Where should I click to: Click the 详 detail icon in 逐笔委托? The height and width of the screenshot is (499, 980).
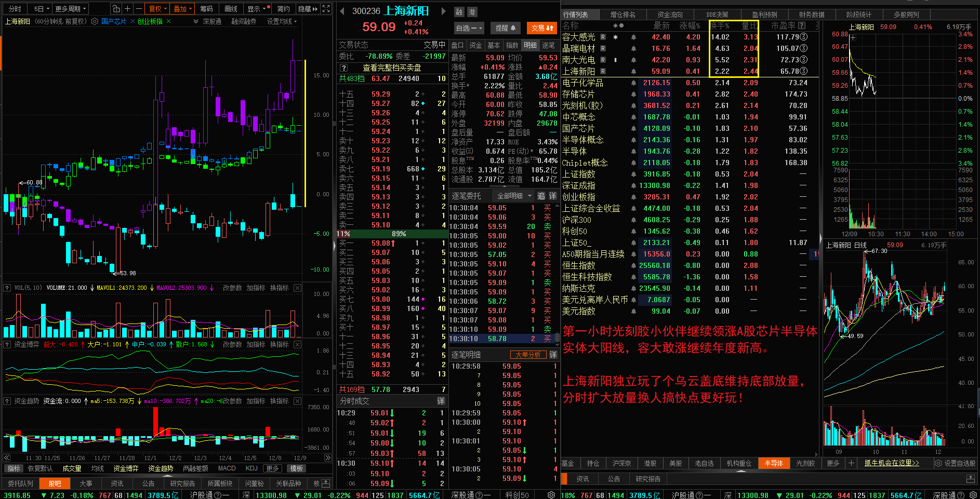552,196
